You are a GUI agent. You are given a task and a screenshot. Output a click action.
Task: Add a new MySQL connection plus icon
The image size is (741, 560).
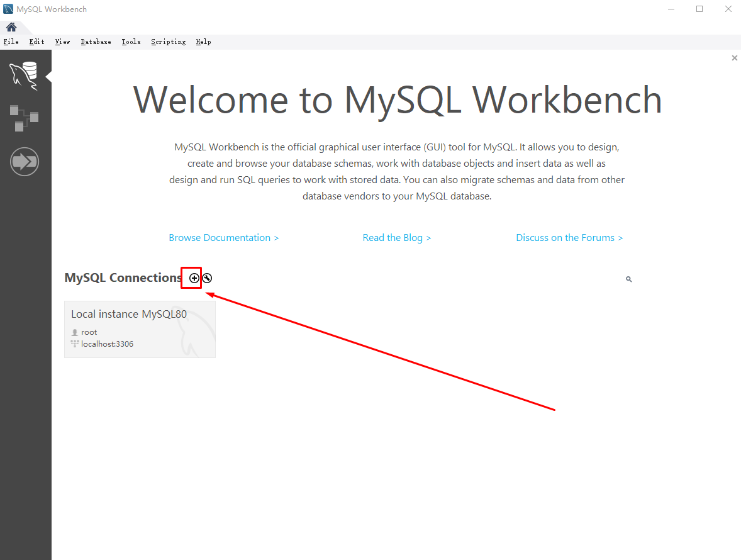click(194, 278)
